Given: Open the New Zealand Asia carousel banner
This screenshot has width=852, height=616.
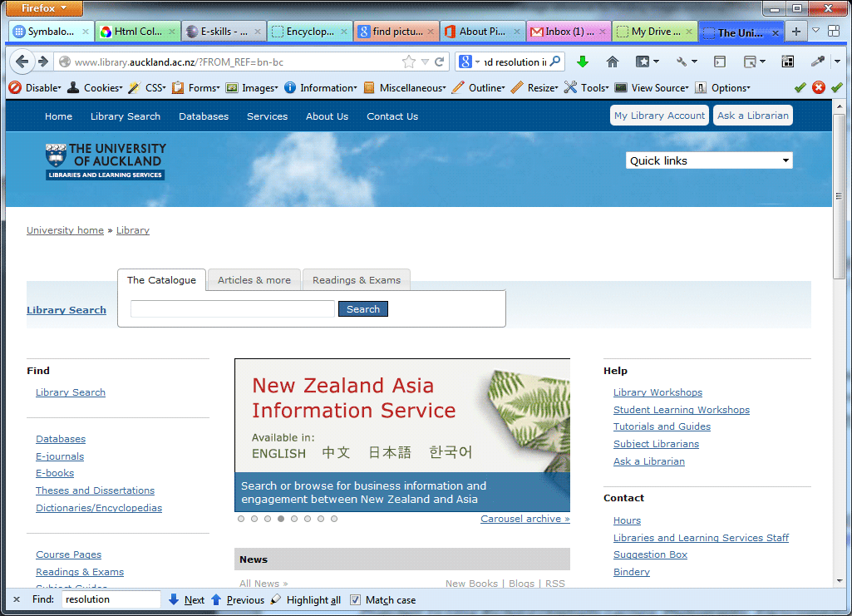Looking at the screenshot, I should click(402, 435).
